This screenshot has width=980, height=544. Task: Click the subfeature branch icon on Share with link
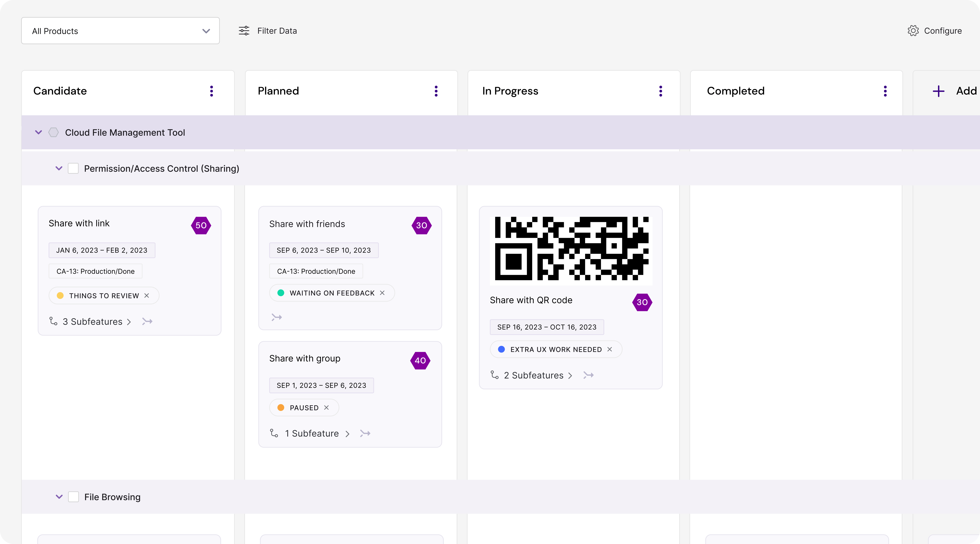[x=53, y=321]
